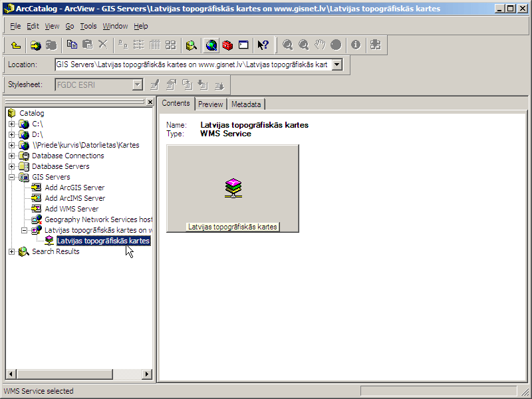Expand the D:\ tree node

[x=11, y=135]
